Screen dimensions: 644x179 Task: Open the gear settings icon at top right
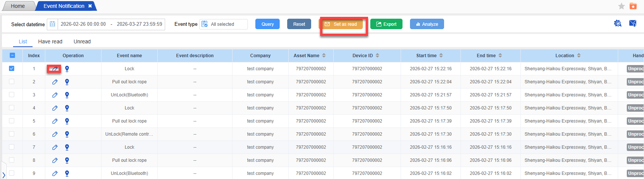click(x=617, y=24)
